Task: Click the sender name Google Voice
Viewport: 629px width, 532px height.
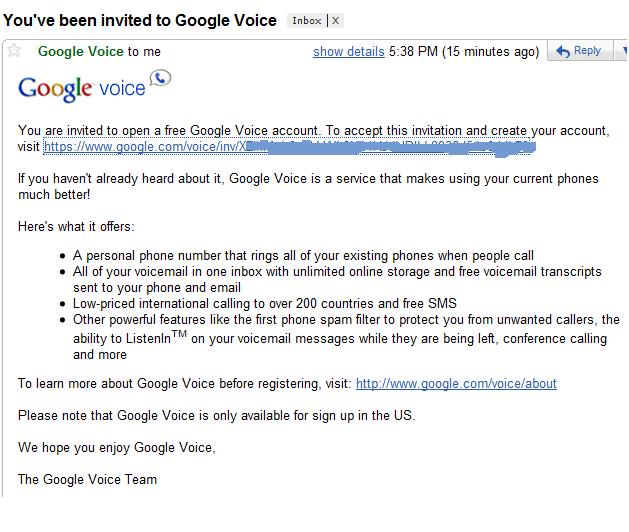Action: coord(80,52)
